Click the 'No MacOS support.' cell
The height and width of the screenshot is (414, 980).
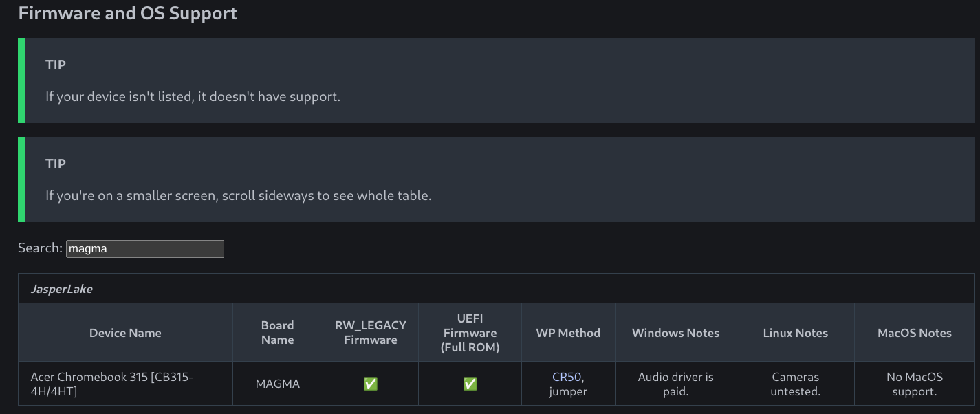coord(915,384)
